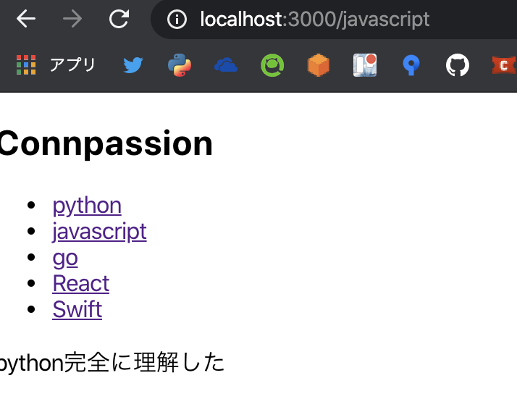
Task: Open the Twitter bookmark
Action: [133, 65]
